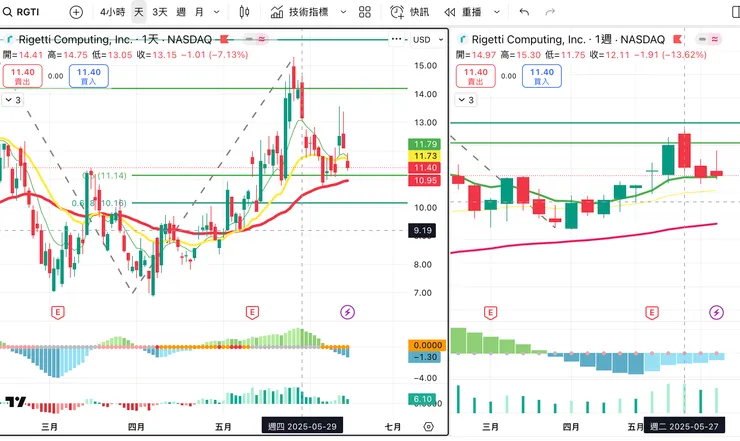The width and height of the screenshot is (740, 441).
Task: Click the red flag icon on daily chart title
Action: pyautogui.click(x=224, y=39)
